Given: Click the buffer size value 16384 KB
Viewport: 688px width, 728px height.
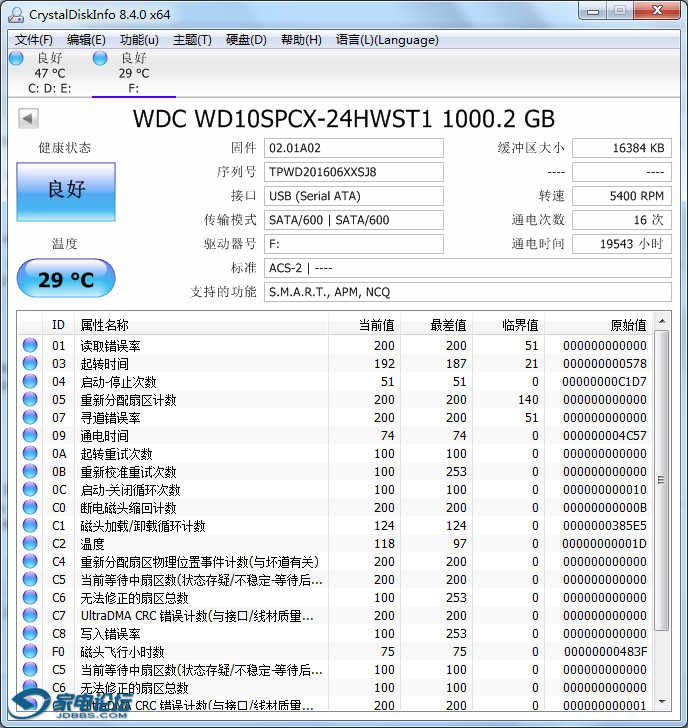Looking at the screenshot, I should [x=622, y=148].
